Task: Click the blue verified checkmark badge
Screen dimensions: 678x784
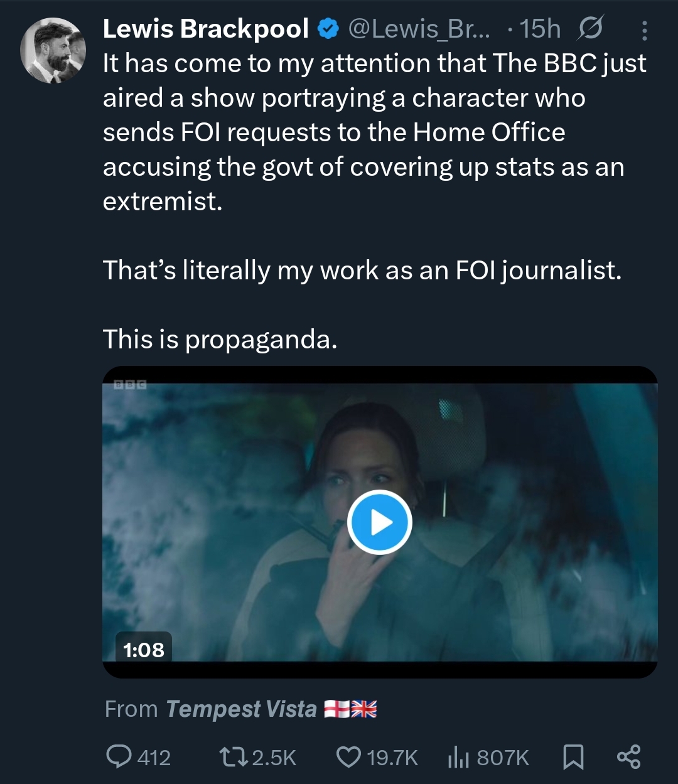Action: 327,29
